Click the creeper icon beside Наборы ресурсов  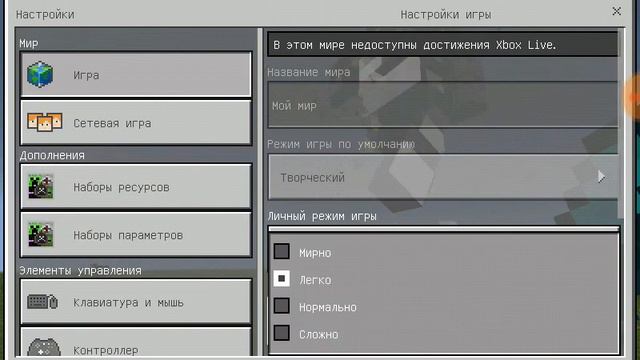(x=40, y=187)
